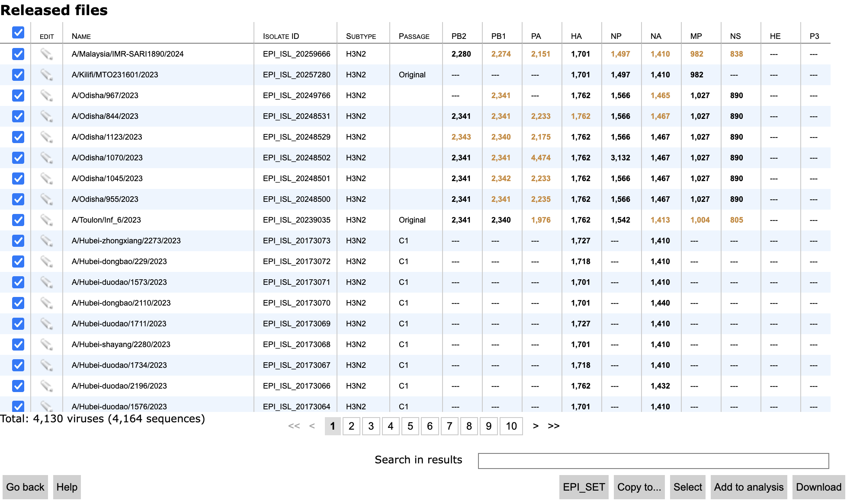The image size is (847, 504).
Task: Edit the A/Odisha/967/2023 record
Action: (46, 96)
